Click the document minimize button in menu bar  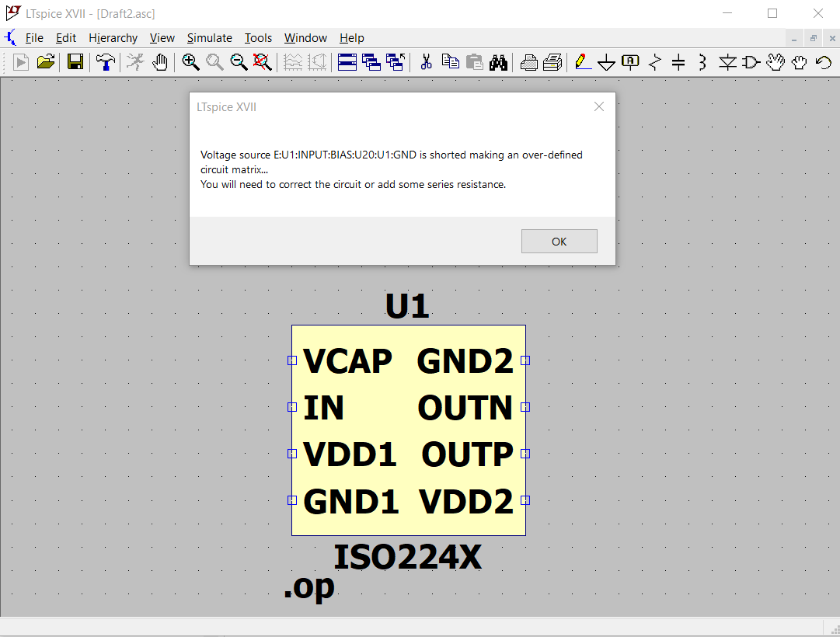(794, 39)
